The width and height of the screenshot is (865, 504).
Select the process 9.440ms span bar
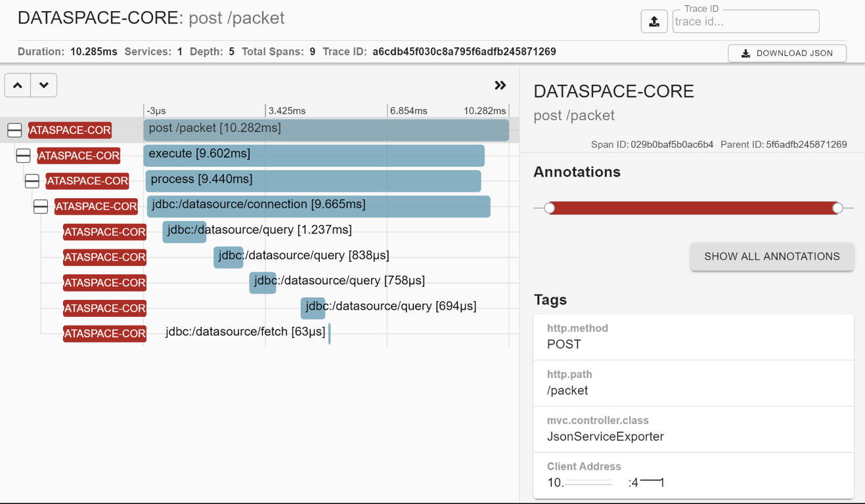313,181
